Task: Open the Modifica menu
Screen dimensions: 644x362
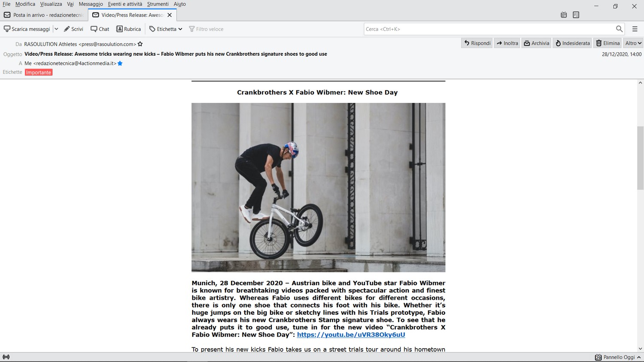Action: tap(25, 4)
